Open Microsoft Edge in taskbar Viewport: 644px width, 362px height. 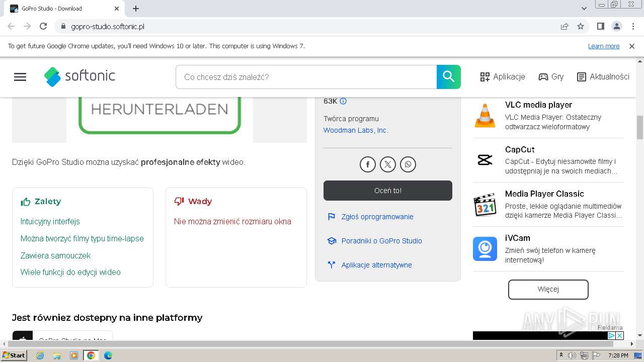click(108, 355)
